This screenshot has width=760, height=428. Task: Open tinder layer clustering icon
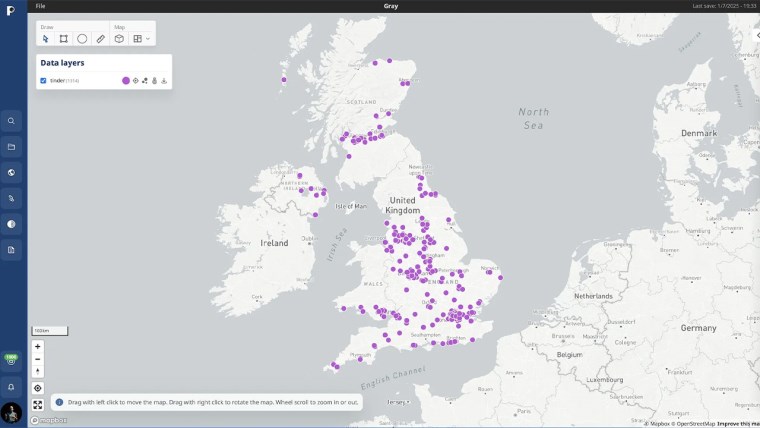tap(145, 80)
